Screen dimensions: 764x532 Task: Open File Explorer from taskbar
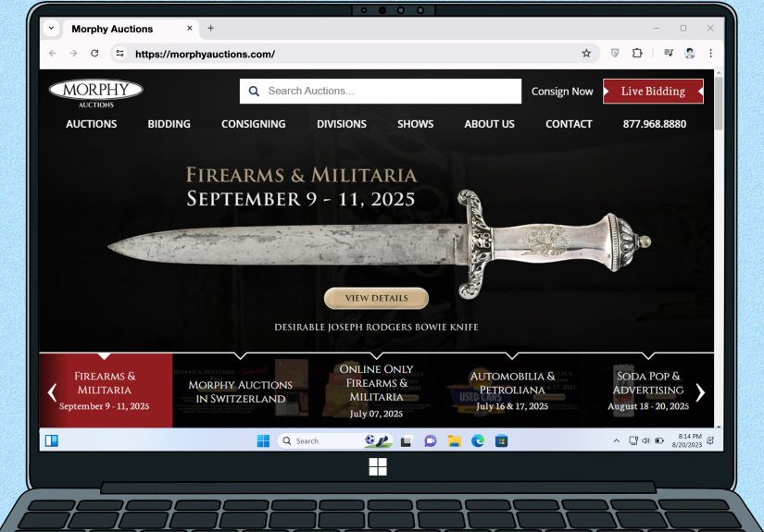click(x=454, y=441)
